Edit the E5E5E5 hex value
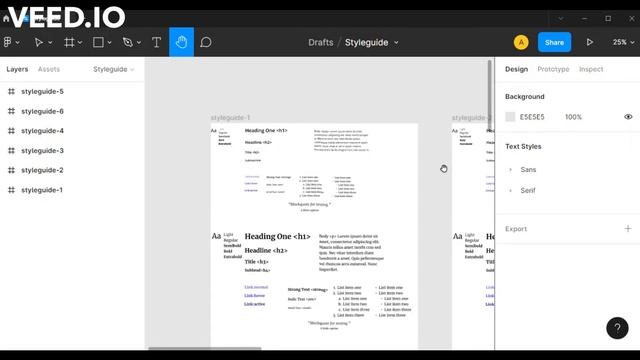The image size is (640, 360). pos(532,117)
